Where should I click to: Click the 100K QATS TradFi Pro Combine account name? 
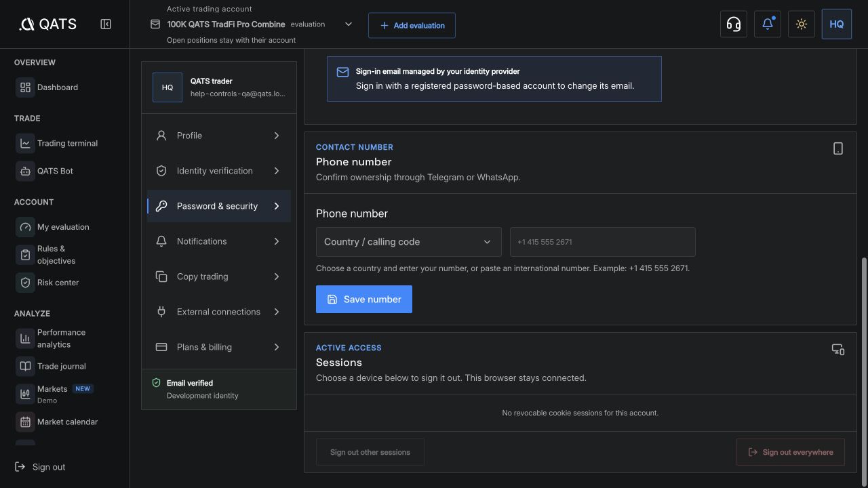[226, 24]
